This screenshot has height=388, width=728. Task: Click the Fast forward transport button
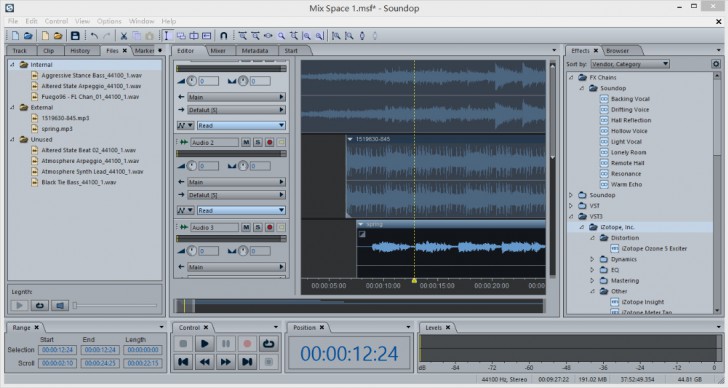point(226,362)
